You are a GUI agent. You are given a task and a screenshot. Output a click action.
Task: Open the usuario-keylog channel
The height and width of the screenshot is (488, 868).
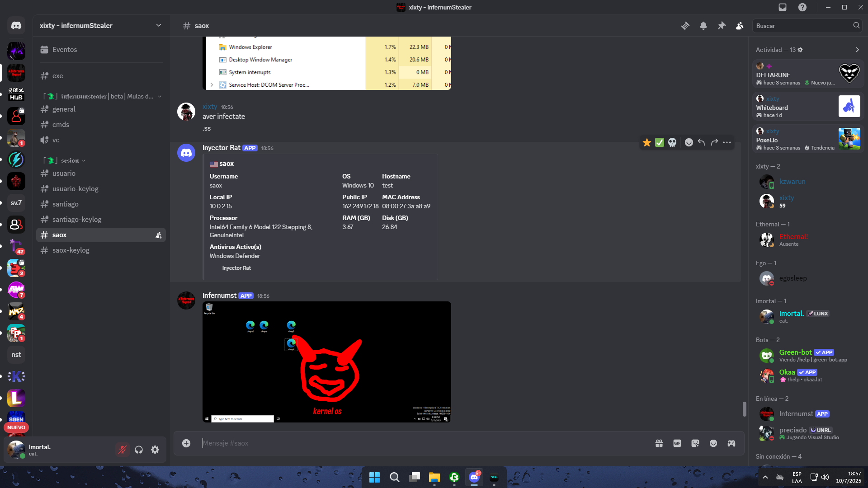(x=101, y=189)
